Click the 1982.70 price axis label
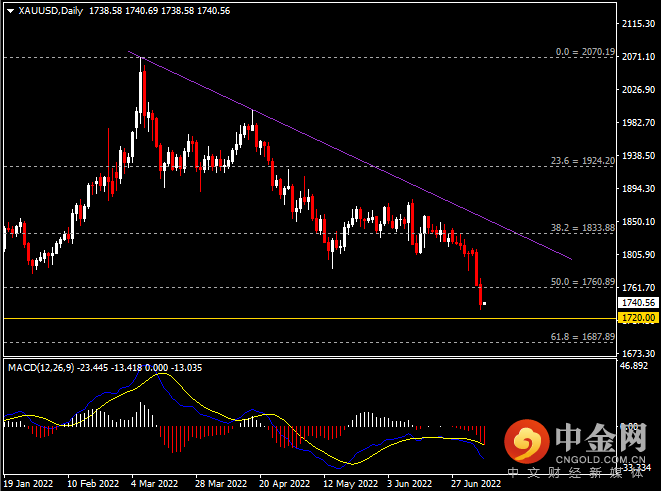 [x=638, y=122]
